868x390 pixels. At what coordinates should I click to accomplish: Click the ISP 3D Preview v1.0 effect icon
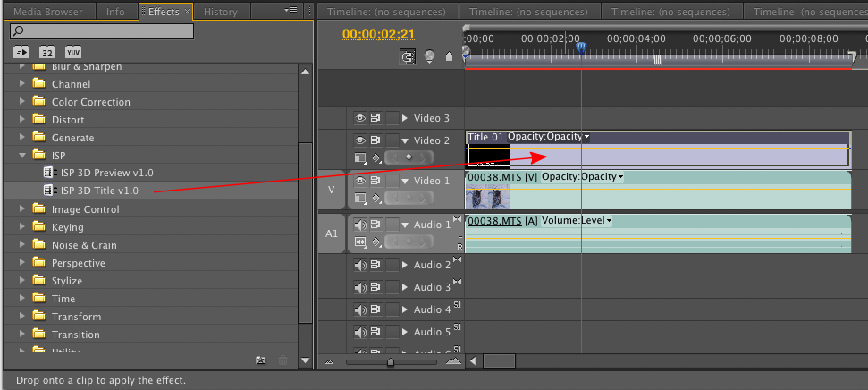pyautogui.click(x=51, y=173)
